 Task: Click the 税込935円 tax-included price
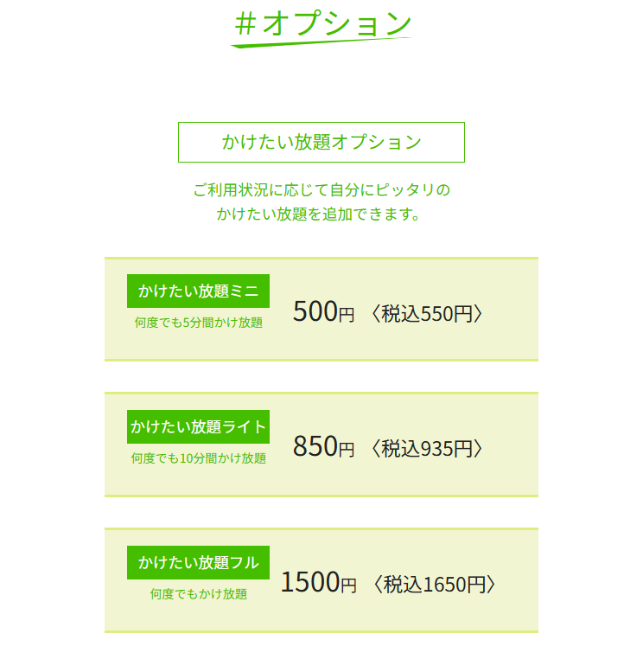click(427, 449)
